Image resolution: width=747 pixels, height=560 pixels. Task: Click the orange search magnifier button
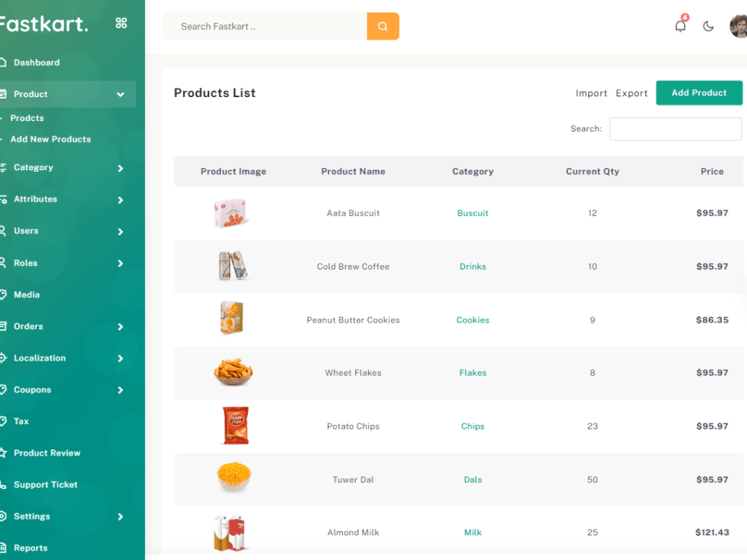[382, 26]
